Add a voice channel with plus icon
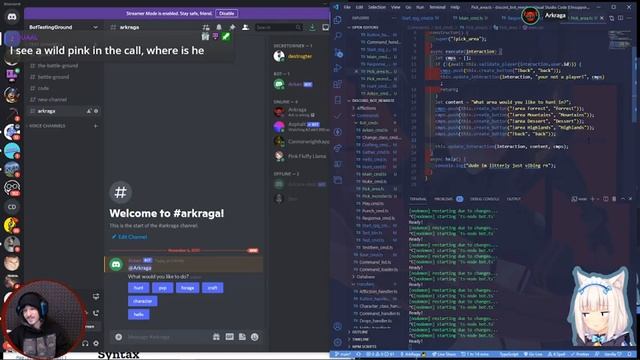The height and width of the screenshot is (360, 640). 96,126
